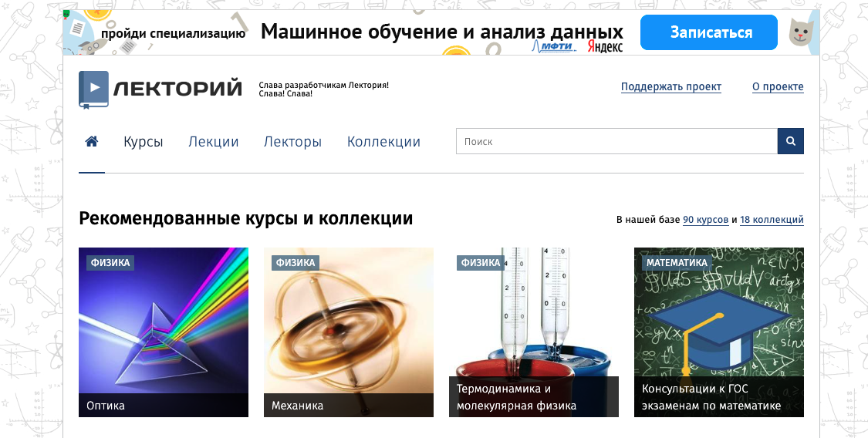Open the О проекте link
Viewport: 868px width, 438px height.
tap(778, 87)
